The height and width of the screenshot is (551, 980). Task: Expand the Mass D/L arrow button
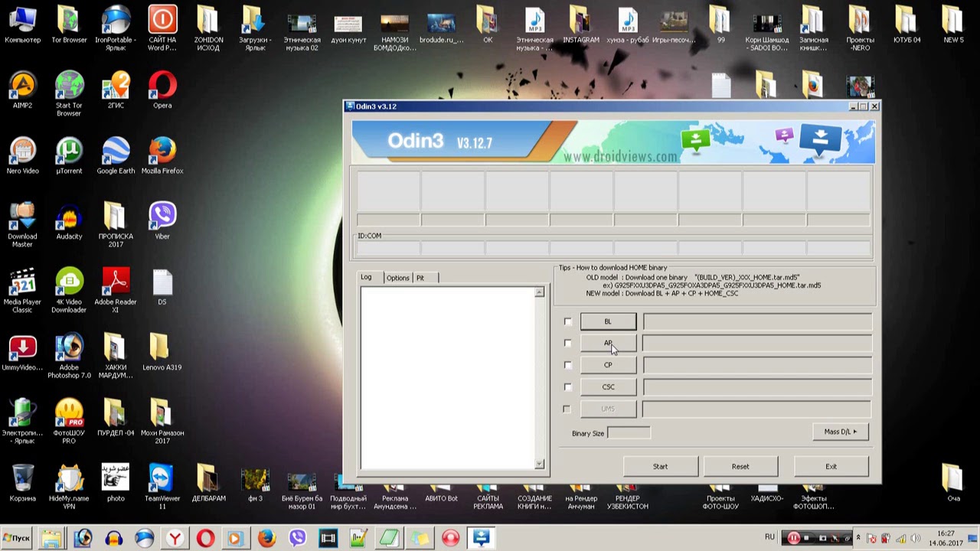click(840, 432)
